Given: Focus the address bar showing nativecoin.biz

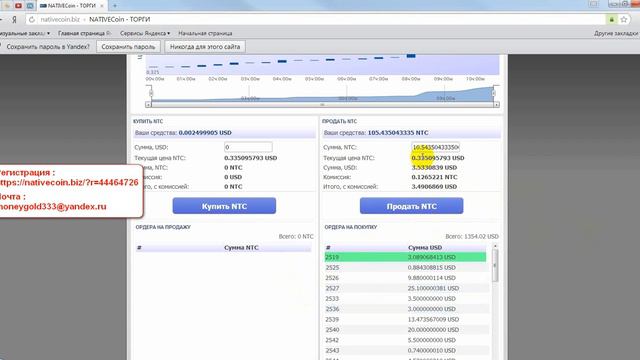Looking at the screenshot, I should coord(318,19).
